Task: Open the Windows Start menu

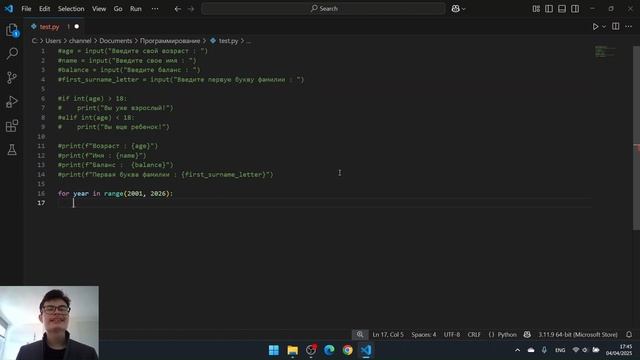Action: point(273,350)
